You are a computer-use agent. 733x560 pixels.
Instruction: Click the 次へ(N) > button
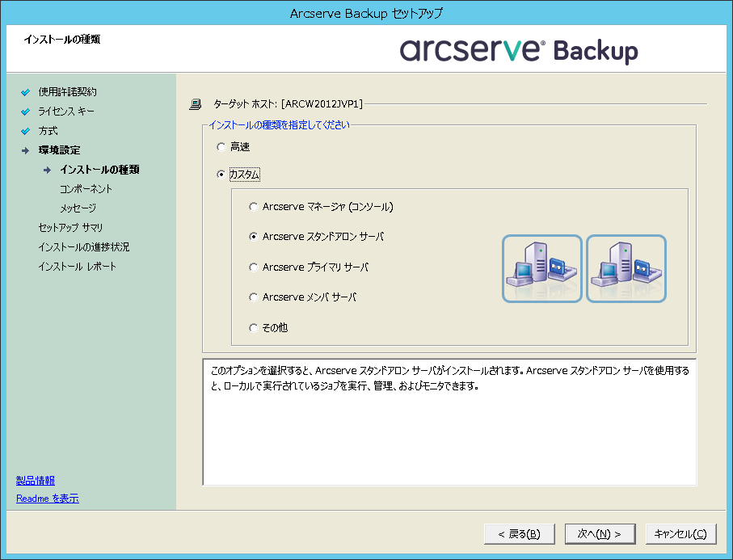600,534
